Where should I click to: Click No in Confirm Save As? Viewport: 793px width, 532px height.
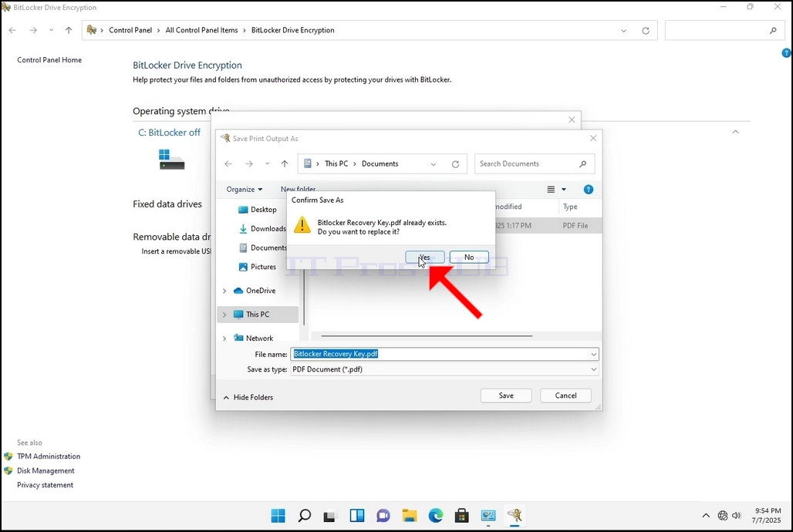tap(469, 257)
